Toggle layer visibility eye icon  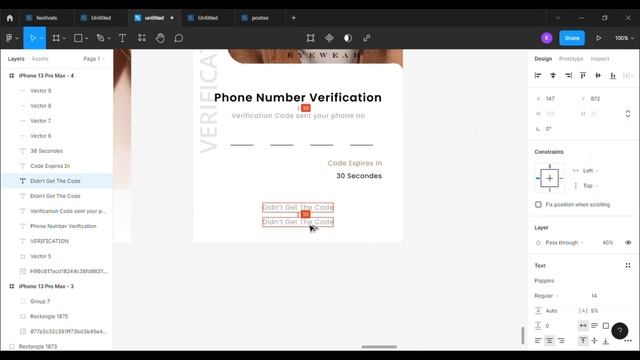pos(628,242)
